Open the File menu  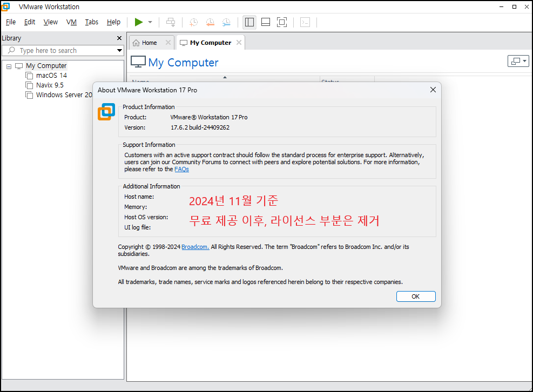click(x=11, y=22)
